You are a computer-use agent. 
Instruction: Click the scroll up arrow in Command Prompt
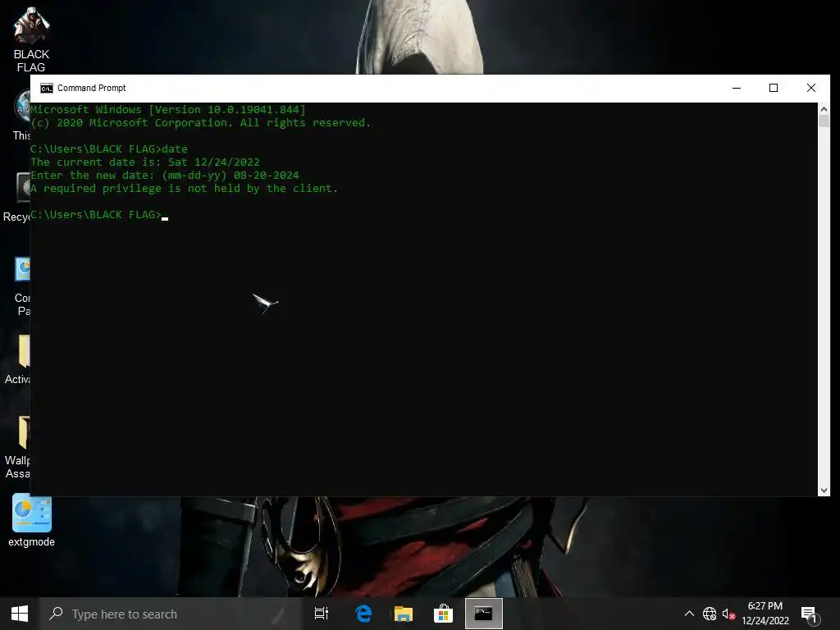(x=824, y=109)
